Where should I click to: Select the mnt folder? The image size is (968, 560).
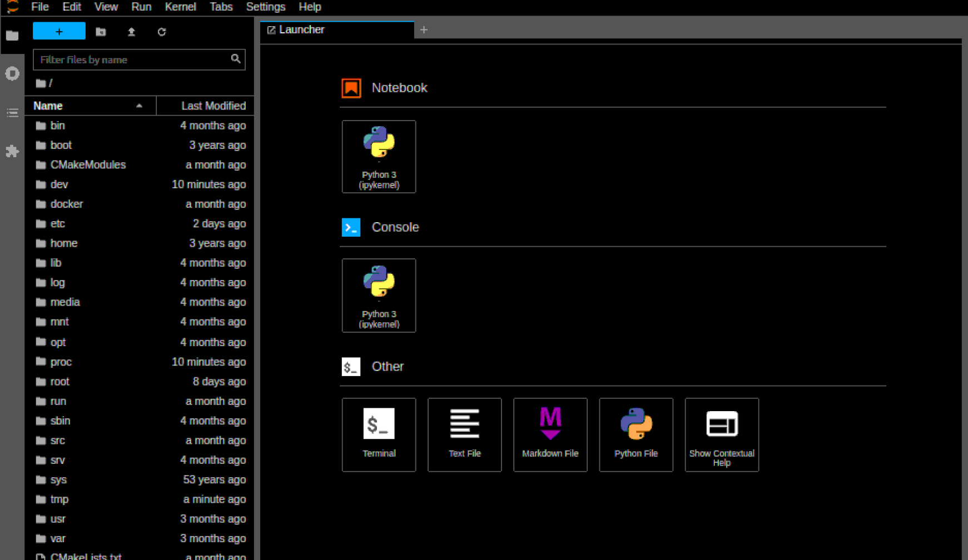[140, 322]
